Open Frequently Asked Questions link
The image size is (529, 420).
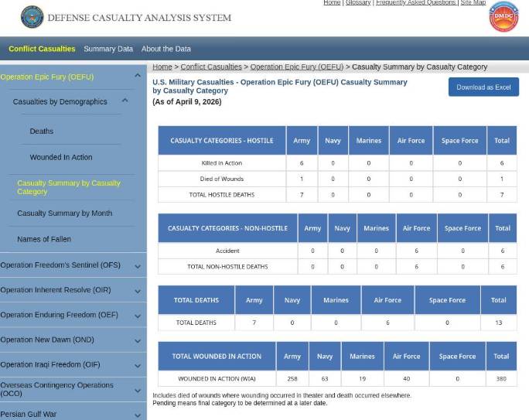[416, 2]
